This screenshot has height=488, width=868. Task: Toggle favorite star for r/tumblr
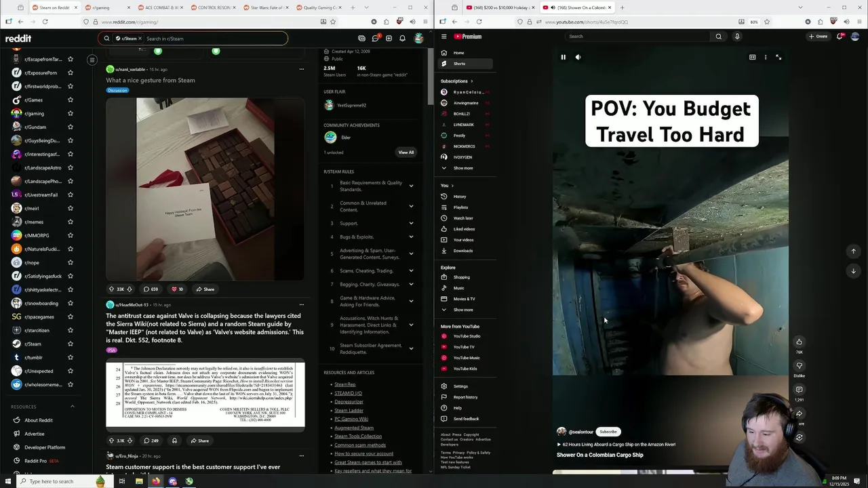pos(70,357)
